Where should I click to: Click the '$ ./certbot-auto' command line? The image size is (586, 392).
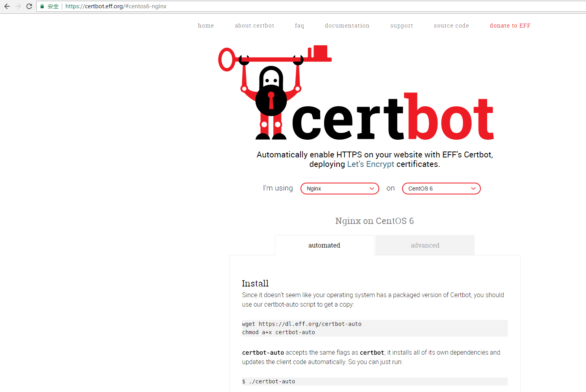coord(269,381)
